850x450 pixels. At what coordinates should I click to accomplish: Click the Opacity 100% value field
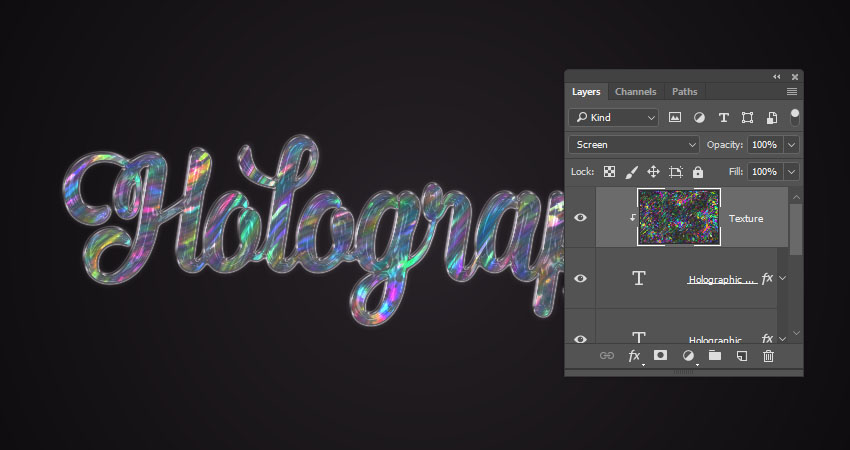[x=765, y=145]
